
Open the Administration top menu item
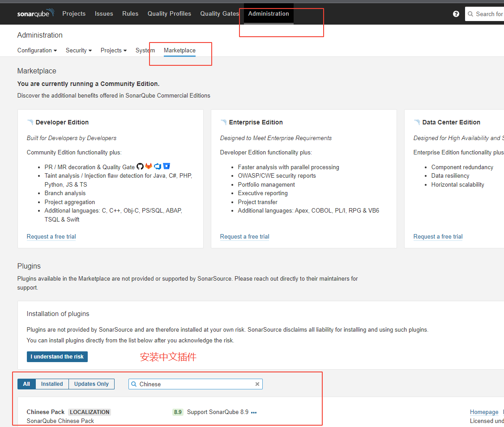[269, 14]
